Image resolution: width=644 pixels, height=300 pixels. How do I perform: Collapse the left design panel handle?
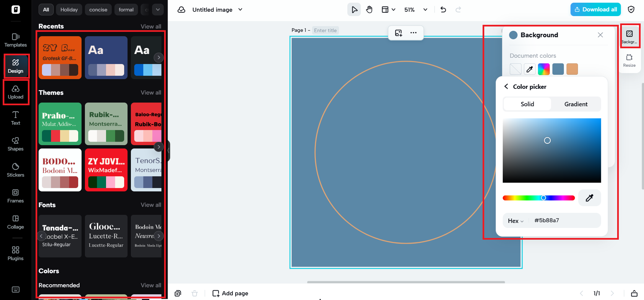click(x=168, y=151)
